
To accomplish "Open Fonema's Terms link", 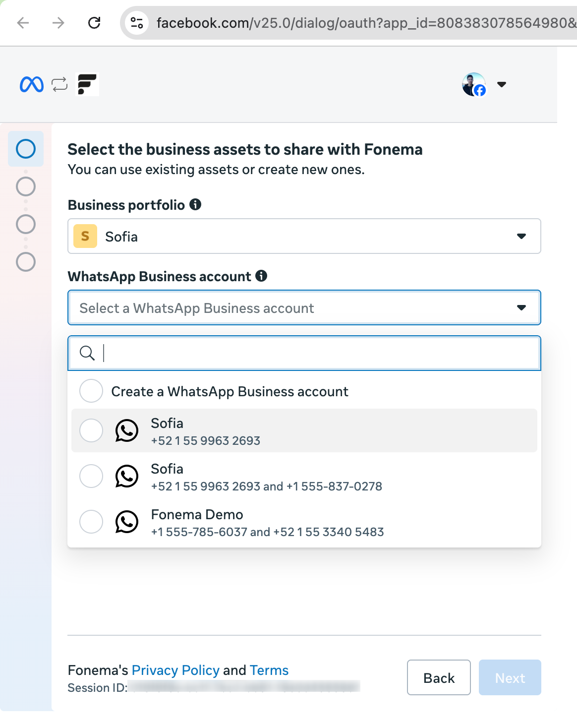I will (269, 670).
